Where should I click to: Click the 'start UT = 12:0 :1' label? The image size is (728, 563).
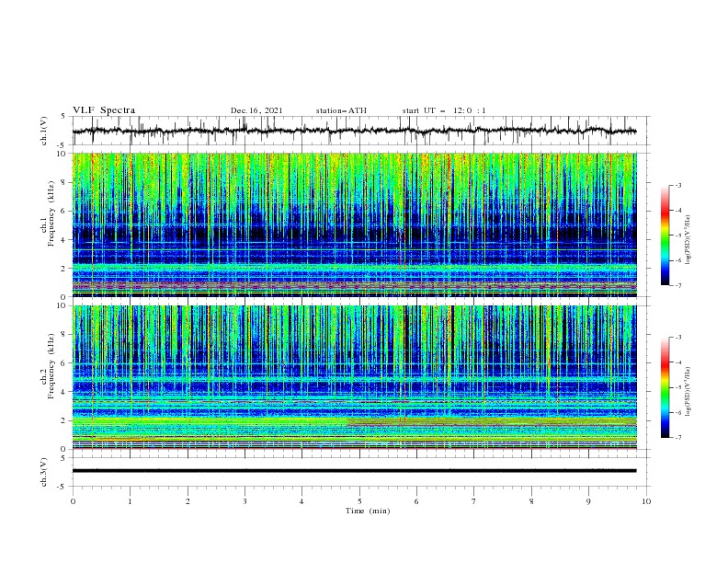(x=444, y=110)
